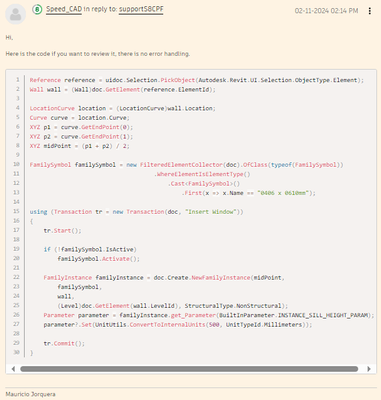
Task: Open the post options three-dot menu
Action: point(369,11)
